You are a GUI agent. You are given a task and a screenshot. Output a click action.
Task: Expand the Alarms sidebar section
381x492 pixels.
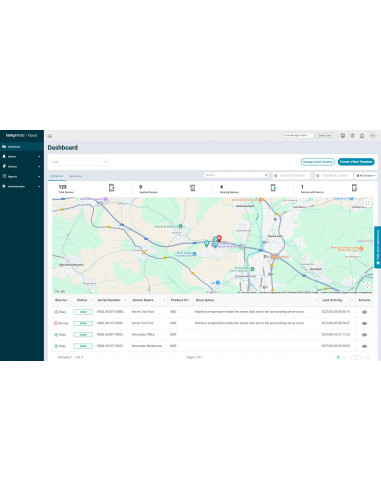pyautogui.click(x=22, y=156)
